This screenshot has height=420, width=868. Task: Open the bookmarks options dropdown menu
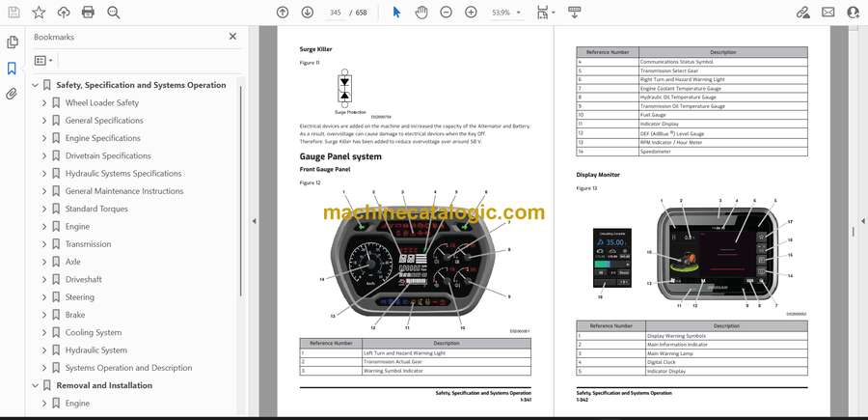coord(43,60)
